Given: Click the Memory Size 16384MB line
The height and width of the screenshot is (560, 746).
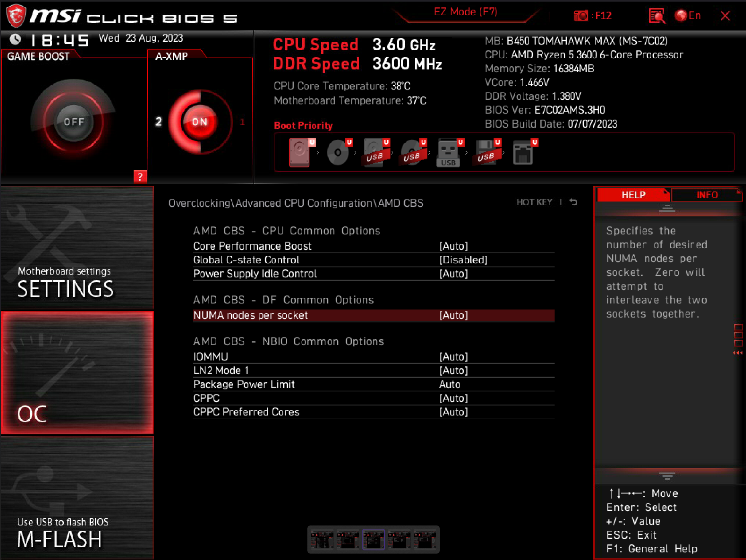Looking at the screenshot, I should (x=539, y=69).
